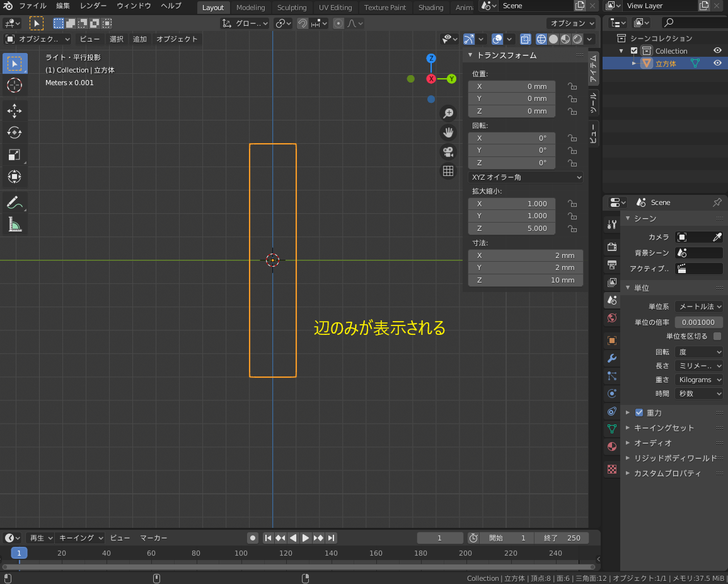
Task: Select the Move tool
Action: pos(15,111)
